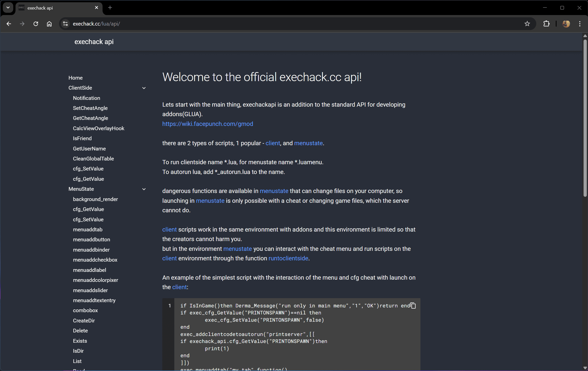Go back with the back arrow
The width and height of the screenshot is (588, 371).
9,24
